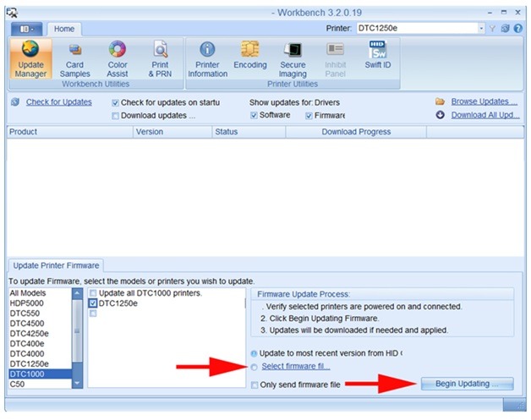
Task: Launch the Card Samples tool
Action: pyautogui.click(x=74, y=59)
